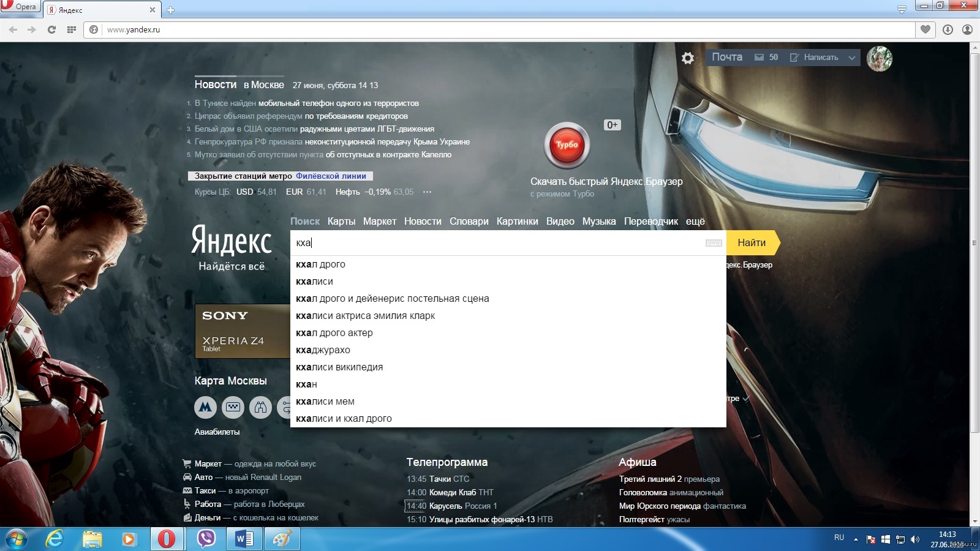Click the taxi icon under Карта Москвы
Screen dimensions: 980x551
pos(233,407)
